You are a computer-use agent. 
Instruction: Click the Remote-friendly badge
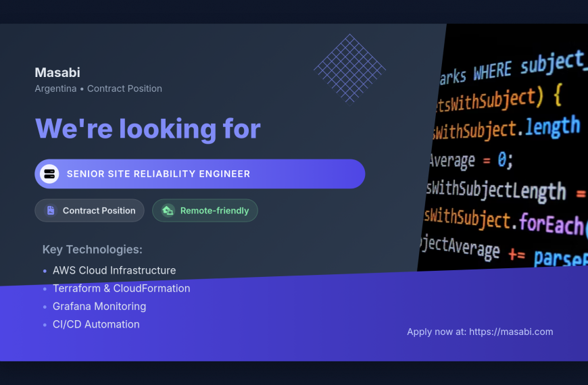pos(205,211)
